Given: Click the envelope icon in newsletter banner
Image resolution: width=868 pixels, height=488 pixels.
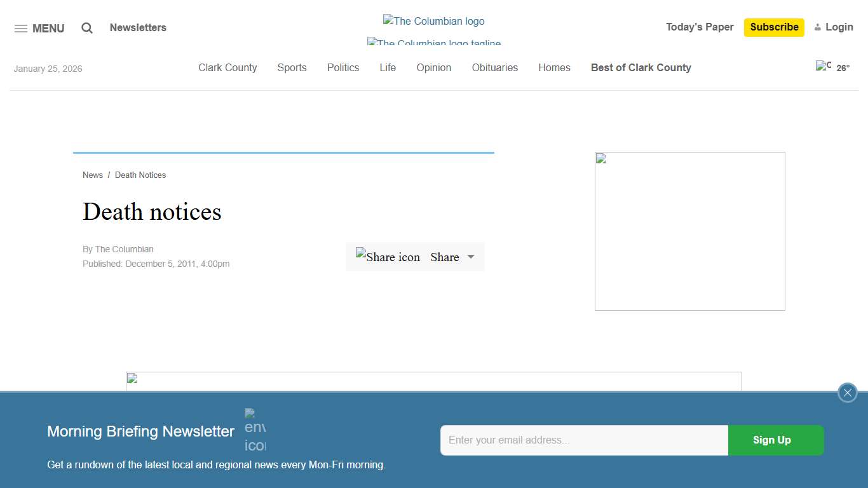Looking at the screenshot, I should 255,430.
